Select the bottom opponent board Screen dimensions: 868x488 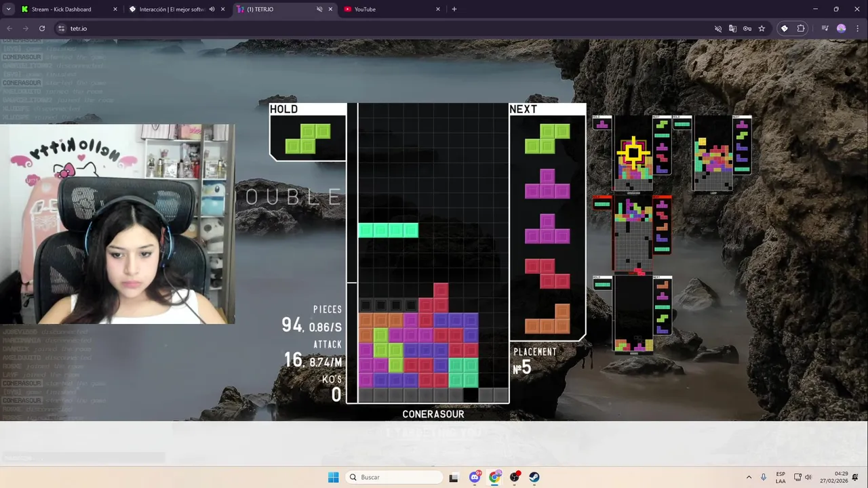[x=633, y=314]
